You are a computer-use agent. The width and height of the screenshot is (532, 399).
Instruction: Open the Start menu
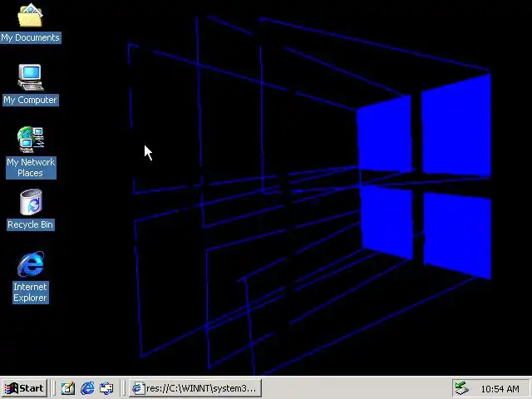[x=24, y=388]
